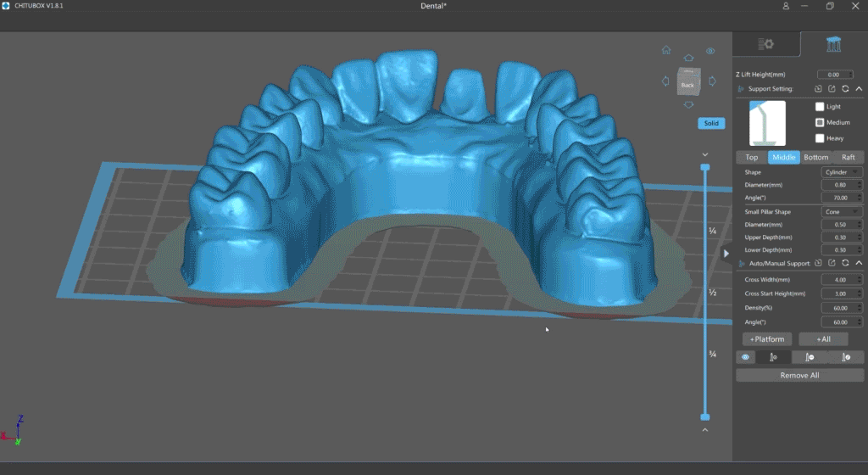Adjust the middle Angle 70.00 stepper
Viewport: 868px width, 475px height.
click(x=860, y=198)
